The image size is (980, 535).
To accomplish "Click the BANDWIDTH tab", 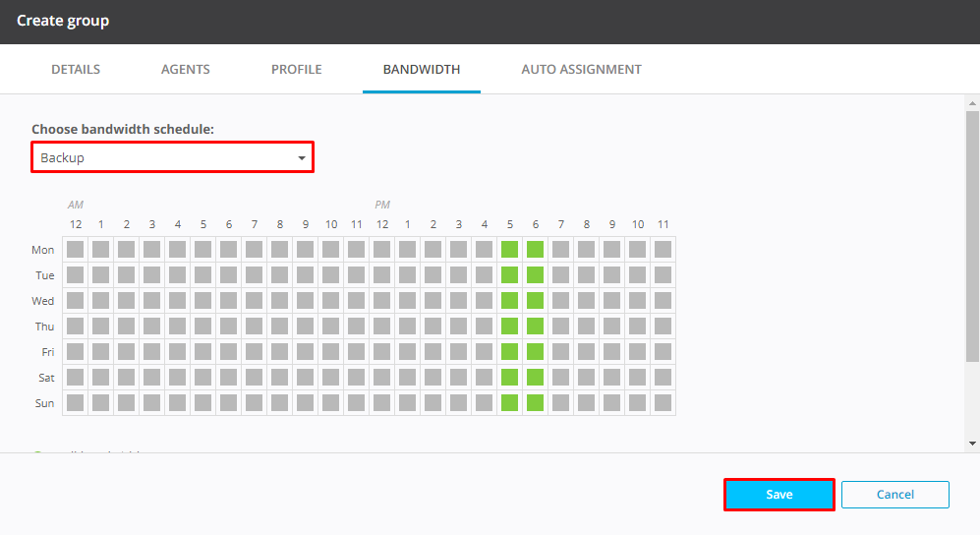I will click(x=422, y=70).
